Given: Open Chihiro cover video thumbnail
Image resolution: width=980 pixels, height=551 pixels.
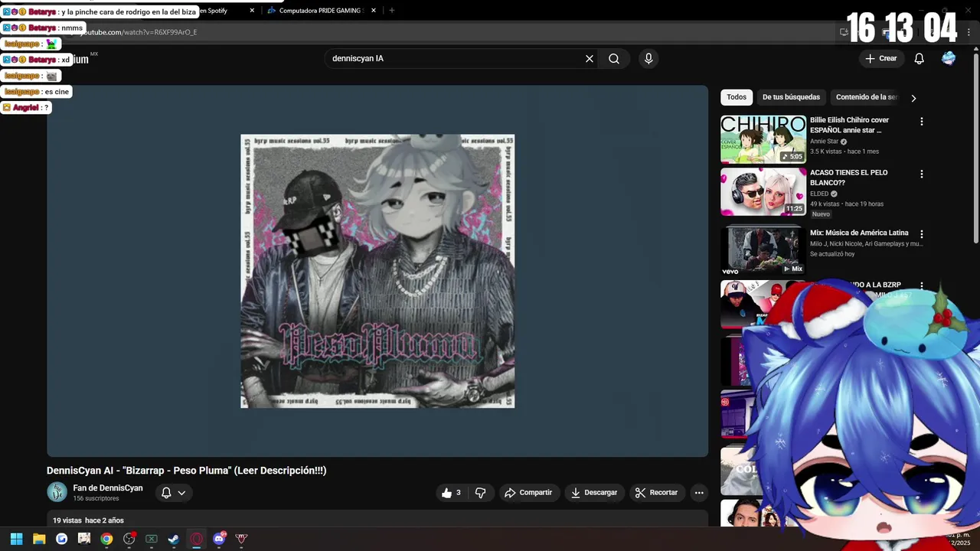Looking at the screenshot, I should coord(763,139).
